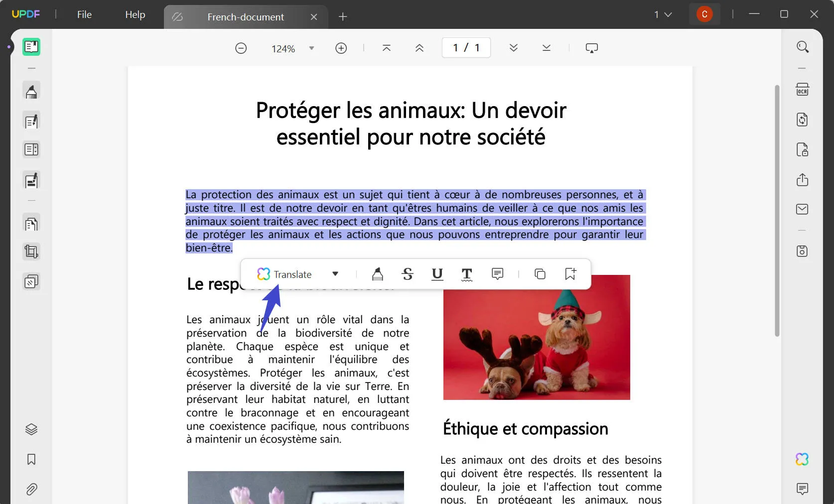Open the zoom percentage dropdown
Viewport: 834px width, 504px height.
[311, 48]
